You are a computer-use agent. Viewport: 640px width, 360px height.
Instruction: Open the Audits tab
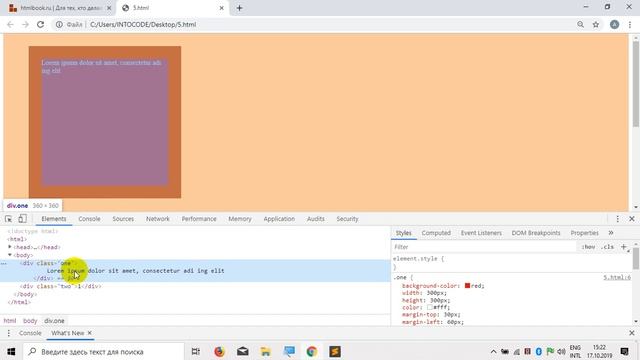(x=316, y=219)
